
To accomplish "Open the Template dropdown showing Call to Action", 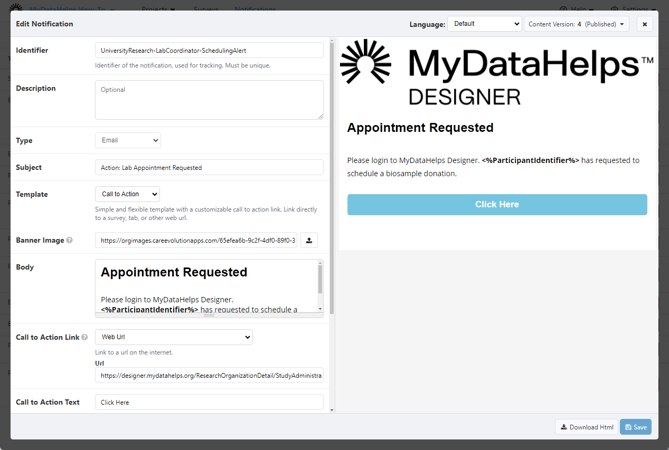I will click(x=128, y=194).
